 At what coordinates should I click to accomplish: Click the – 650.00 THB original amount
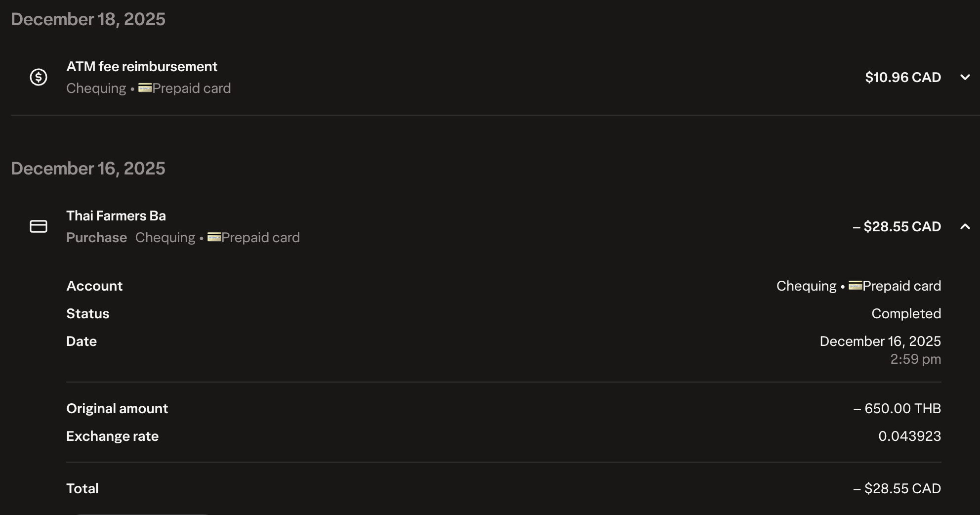pos(897,408)
